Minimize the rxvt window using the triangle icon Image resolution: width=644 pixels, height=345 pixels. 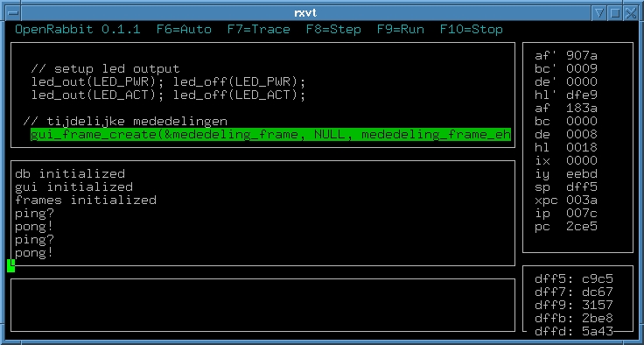599,13
